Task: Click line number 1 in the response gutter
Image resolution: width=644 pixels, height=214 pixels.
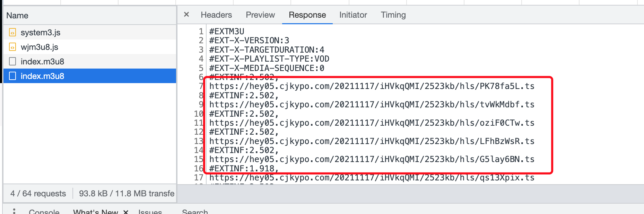Action: (x=201, y=32)
